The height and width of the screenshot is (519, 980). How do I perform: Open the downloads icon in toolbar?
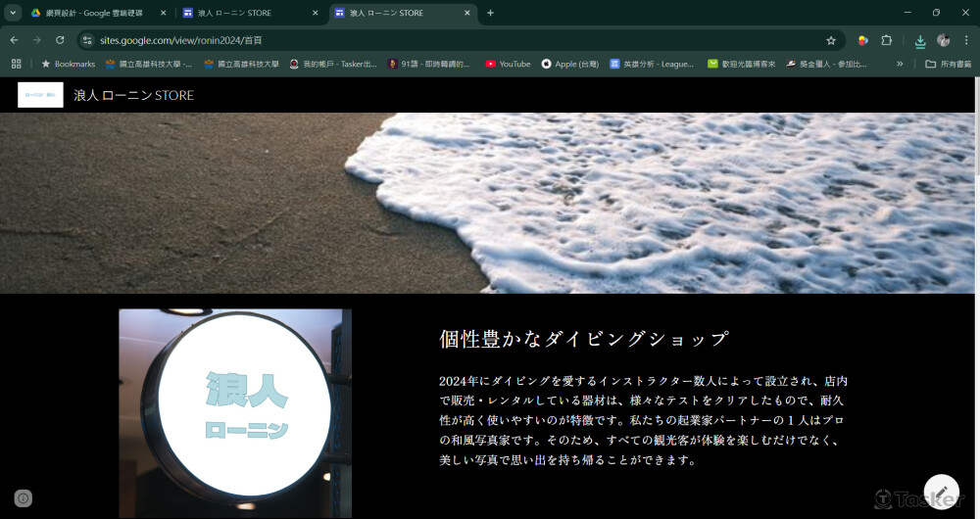919,41
